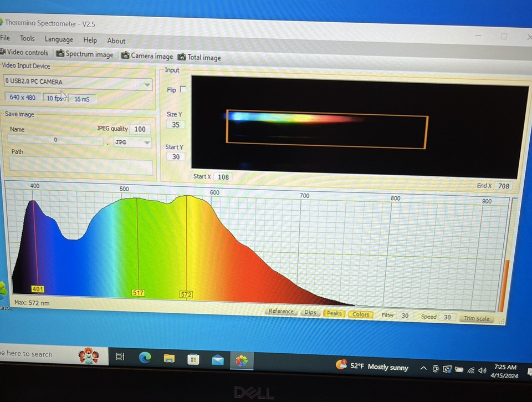
Task: Toggle the Peaks display option
Action: (334, 313)
